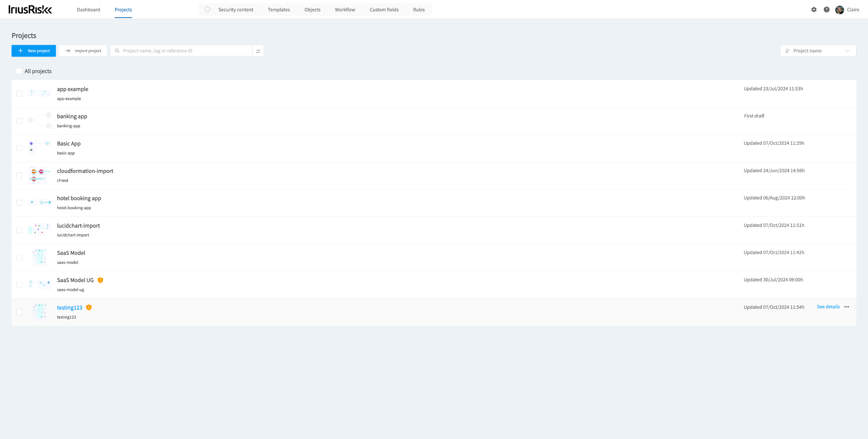Click the IriusRisk logo
The image size is (868, 439).
pos(30,9)
